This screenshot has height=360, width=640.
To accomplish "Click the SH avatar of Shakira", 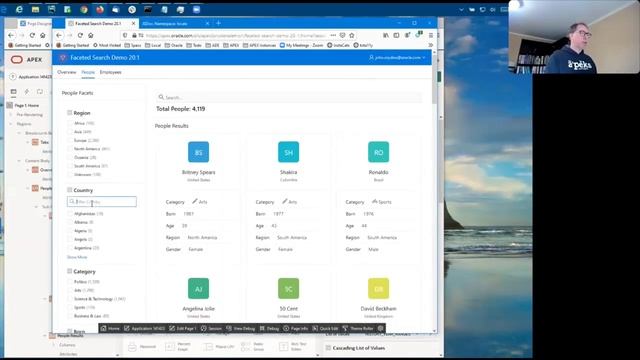I will [289, 152].
